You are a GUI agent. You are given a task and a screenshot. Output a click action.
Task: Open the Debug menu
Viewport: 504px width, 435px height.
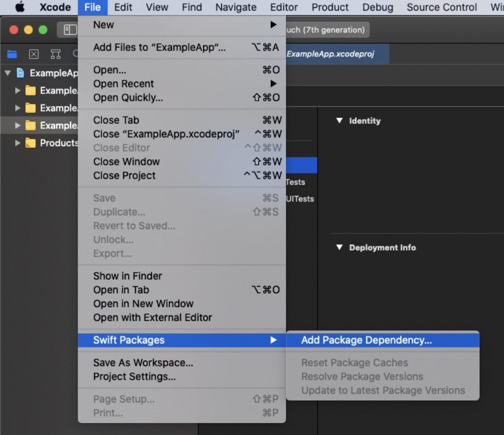point(378,7)
